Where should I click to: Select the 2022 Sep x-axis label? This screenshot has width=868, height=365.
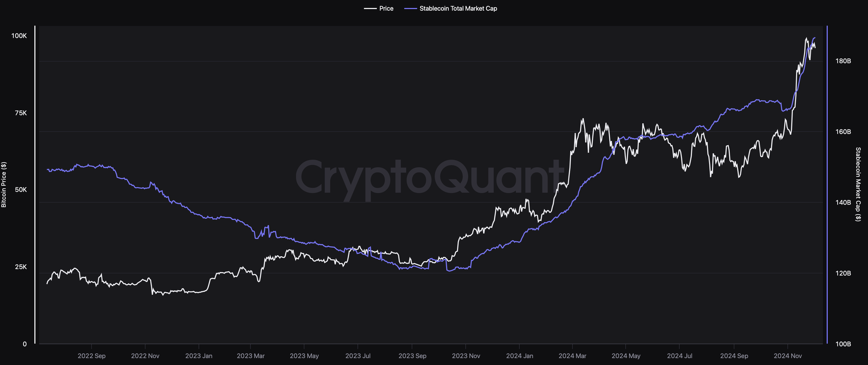coord(92,356)
